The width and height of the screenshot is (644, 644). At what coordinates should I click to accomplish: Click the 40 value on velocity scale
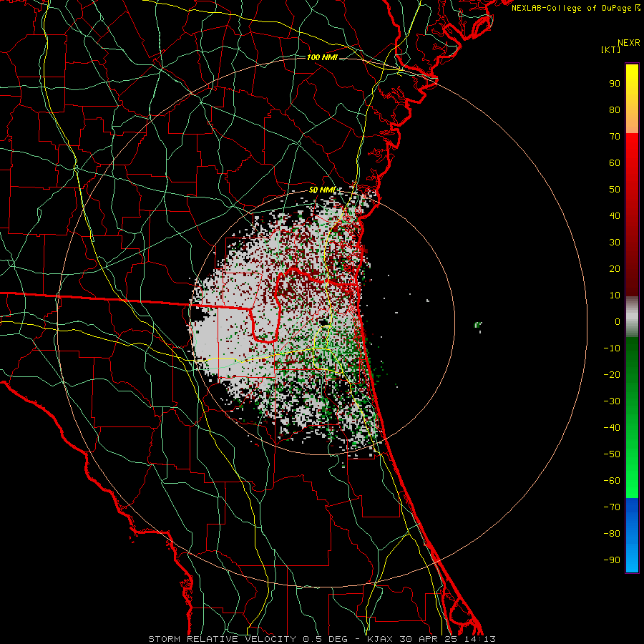(x=615, y=216)
